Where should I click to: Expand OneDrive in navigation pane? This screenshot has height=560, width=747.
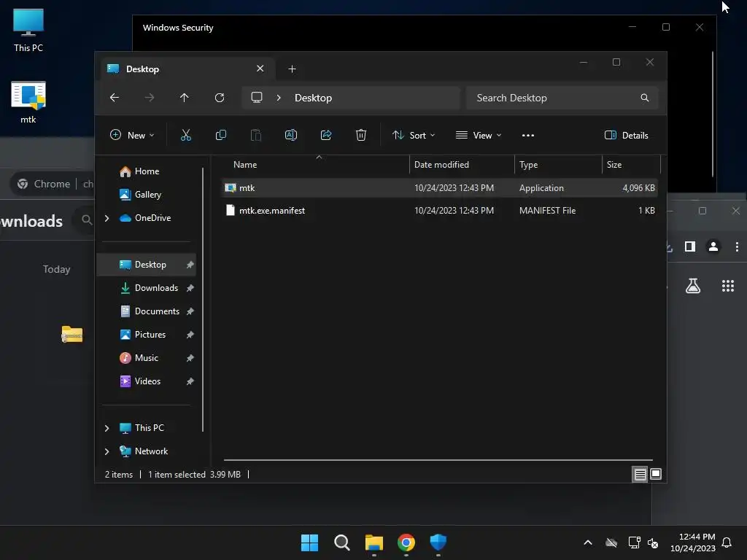click(x=107, y=218)
